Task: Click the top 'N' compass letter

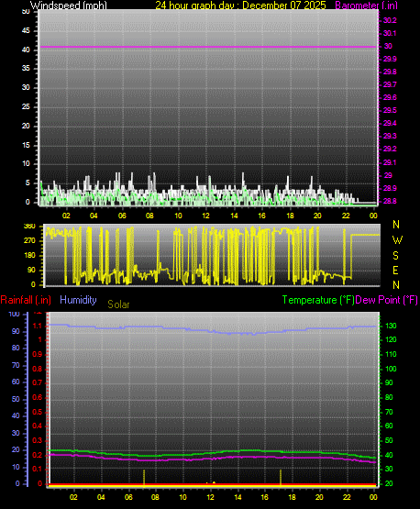Action: 396,225
